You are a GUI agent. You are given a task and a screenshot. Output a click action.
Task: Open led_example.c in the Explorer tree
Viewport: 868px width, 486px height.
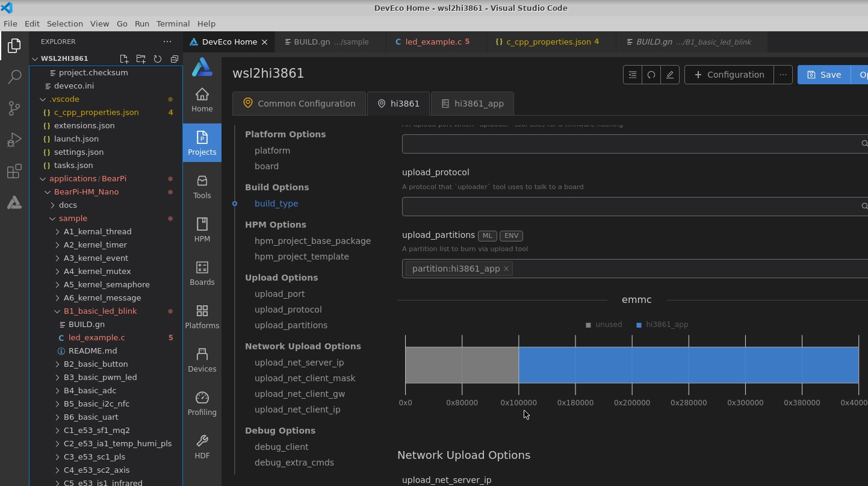pyautogui.click(x=96, y=337)
